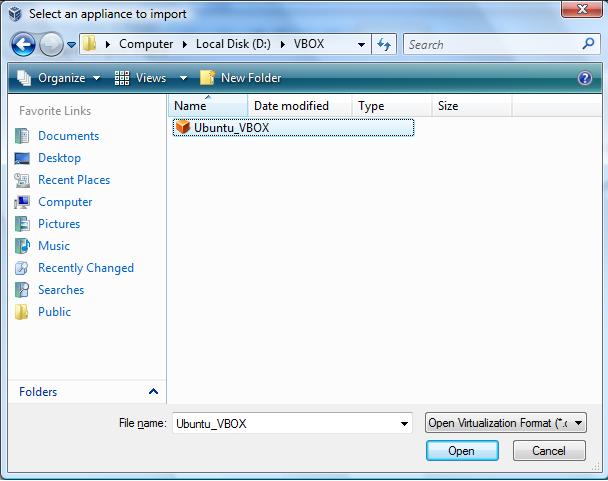Open Searches favorite link
The height and width of the screenshot is (481, 608).
pyautogui.click(x=61, y=290)
